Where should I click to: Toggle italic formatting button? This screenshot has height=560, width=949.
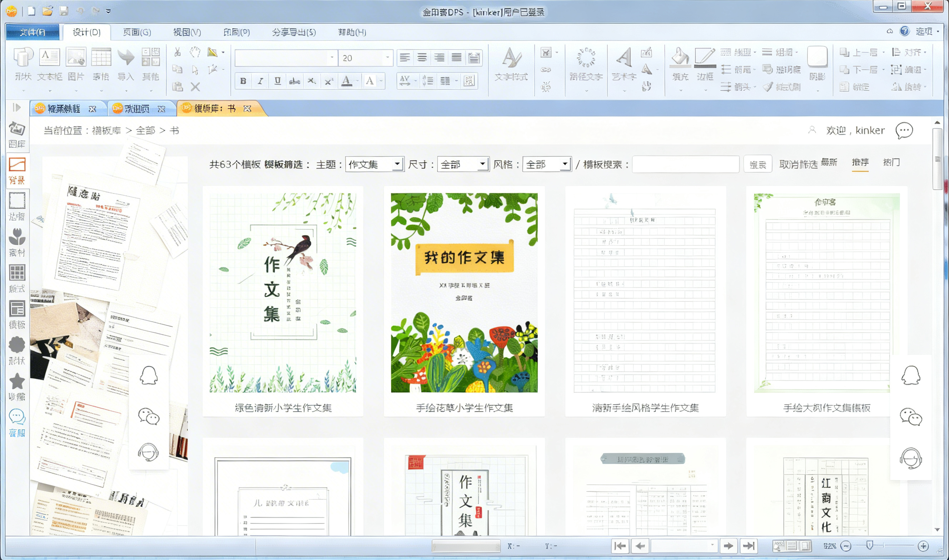click(260, 81)
